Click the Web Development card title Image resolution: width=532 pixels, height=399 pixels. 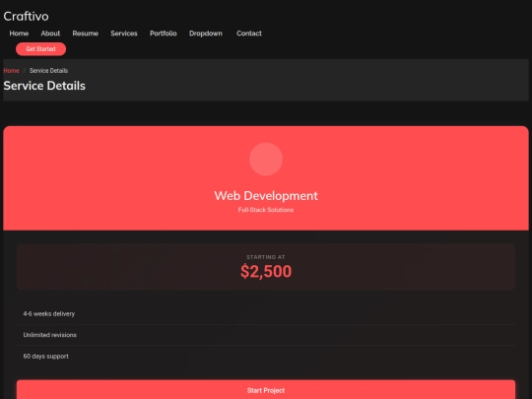(266, 195)
